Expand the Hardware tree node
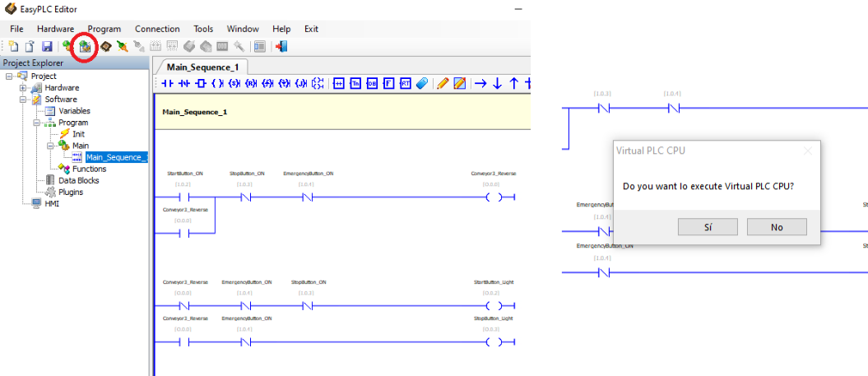868x376 pixels. coord(23,88)
